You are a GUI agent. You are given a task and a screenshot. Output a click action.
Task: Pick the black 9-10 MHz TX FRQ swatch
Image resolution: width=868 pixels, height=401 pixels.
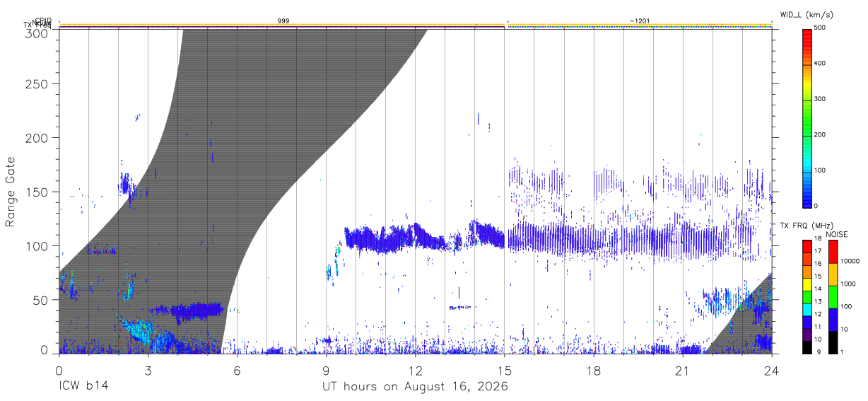pyautogui.click(x=807, y=347)
